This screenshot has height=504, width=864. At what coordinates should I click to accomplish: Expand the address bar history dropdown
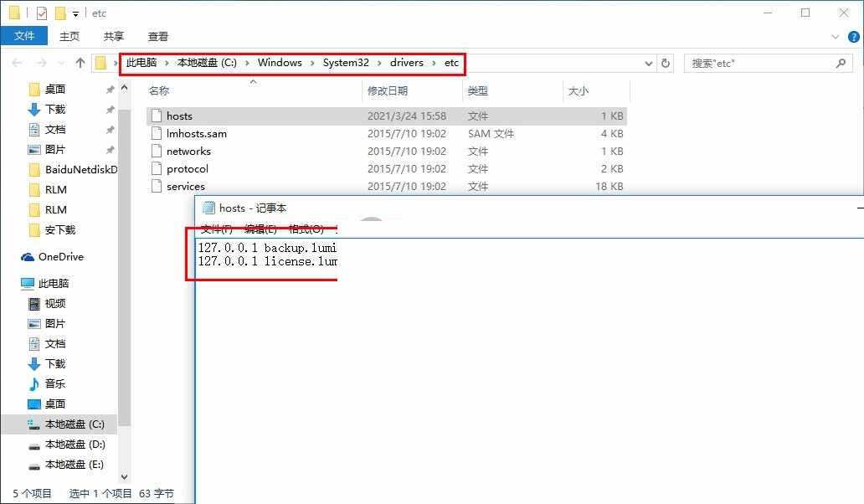pos(649,63)
